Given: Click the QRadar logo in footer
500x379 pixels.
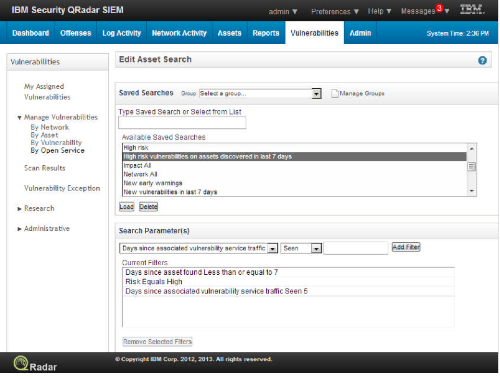Looking at the screenshot, I should pos(35,364).
